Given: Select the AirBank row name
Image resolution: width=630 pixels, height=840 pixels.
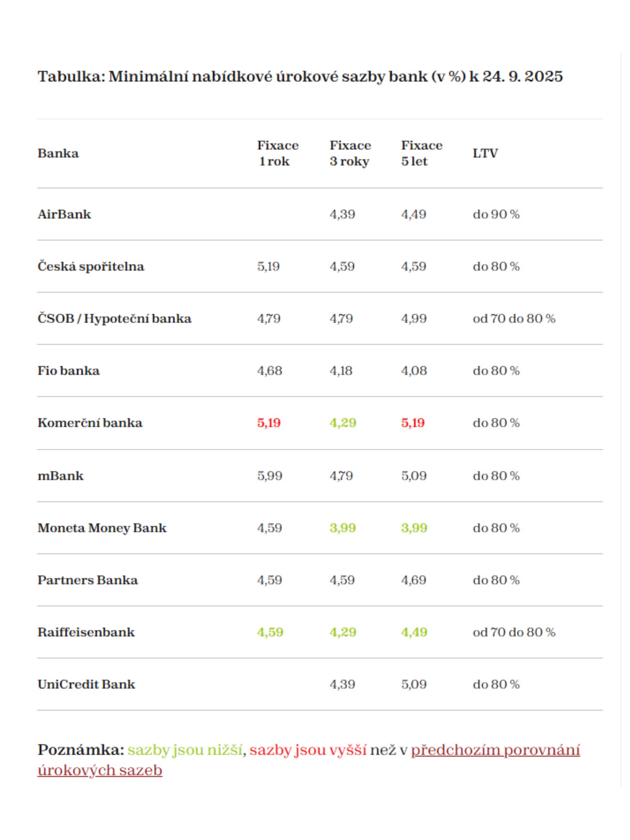Looking at the screenshot, I should 64,214.
